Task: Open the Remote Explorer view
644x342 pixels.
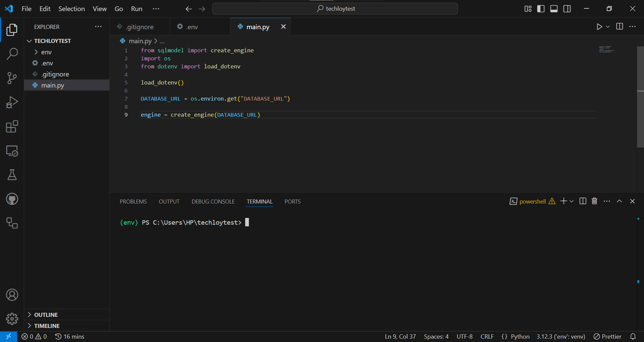Action: point(12,151)
